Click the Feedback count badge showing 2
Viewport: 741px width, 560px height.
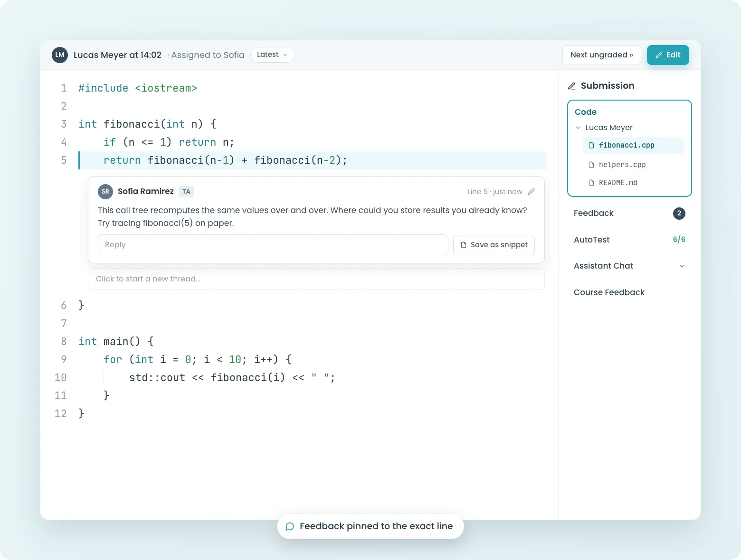click(x=679, y=214)
